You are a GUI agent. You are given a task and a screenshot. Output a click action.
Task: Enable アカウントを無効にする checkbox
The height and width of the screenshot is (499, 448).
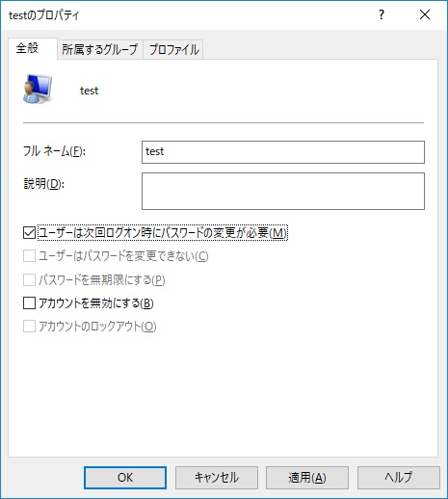(29, 303)
